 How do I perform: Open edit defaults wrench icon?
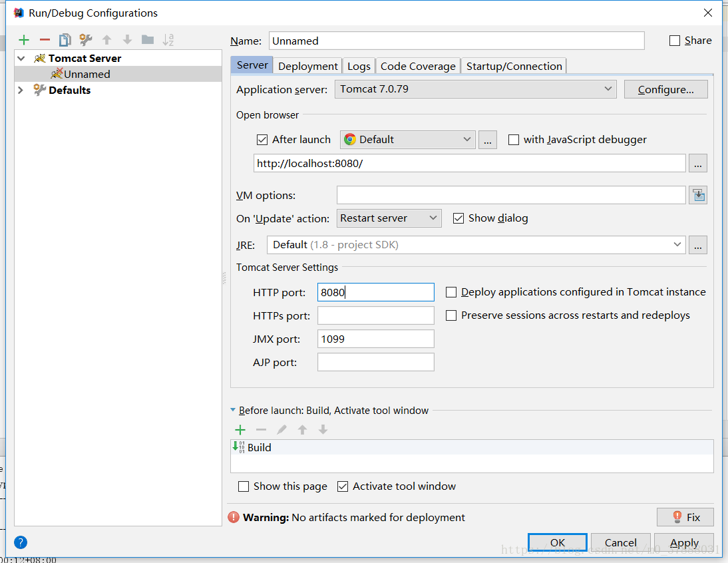click(85, 40)
